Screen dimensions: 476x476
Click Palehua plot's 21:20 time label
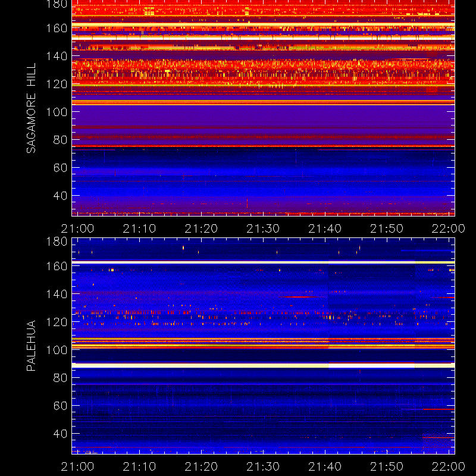(201, 466)
